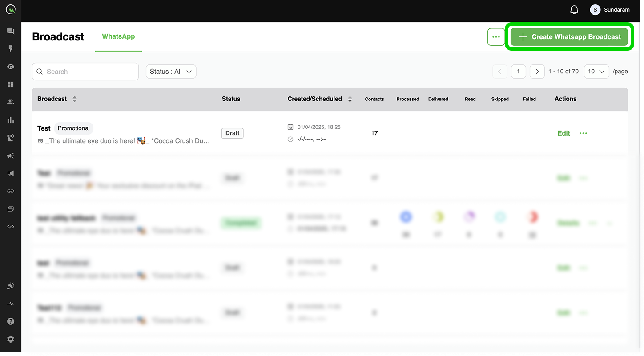Open the link icon in sidebar
The width and height of the screenshot is (644, 356).
click(11, 191)
